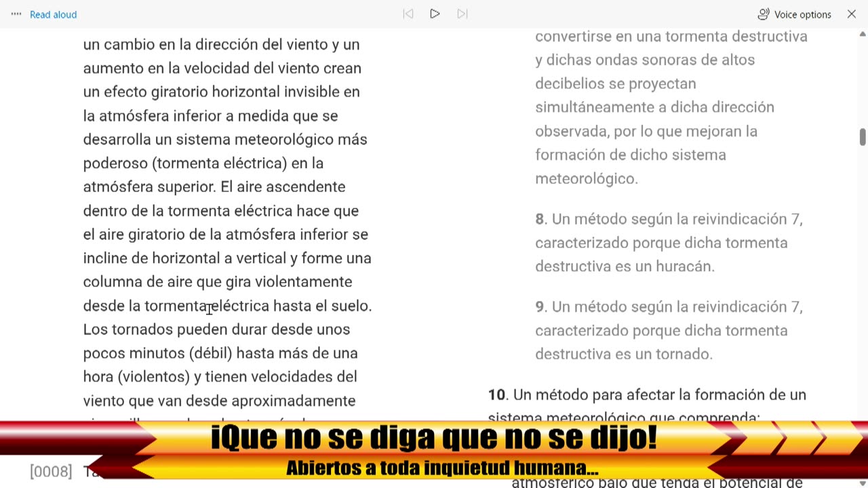Open the Read aloud more options ellipsis
868x488 pixels.
pyautogui.click(x=16, y=14)
